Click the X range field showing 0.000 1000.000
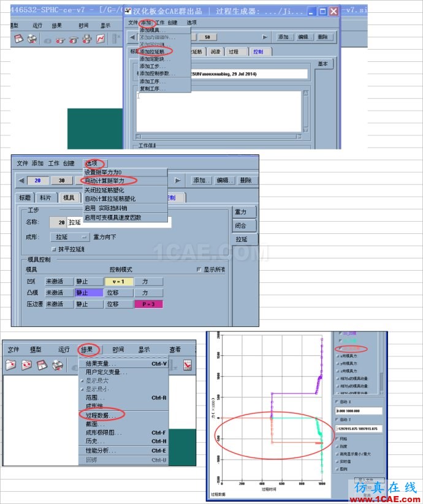The width and height of the screenshot is (423, 504). (359, 411)
